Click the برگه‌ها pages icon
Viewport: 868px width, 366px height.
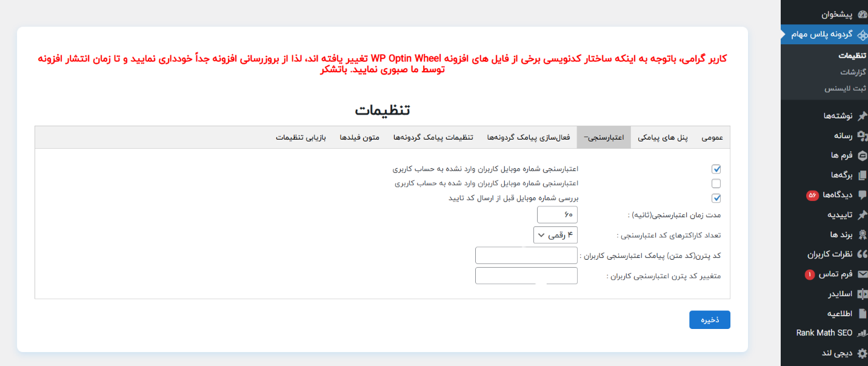[x=862, y=175]
